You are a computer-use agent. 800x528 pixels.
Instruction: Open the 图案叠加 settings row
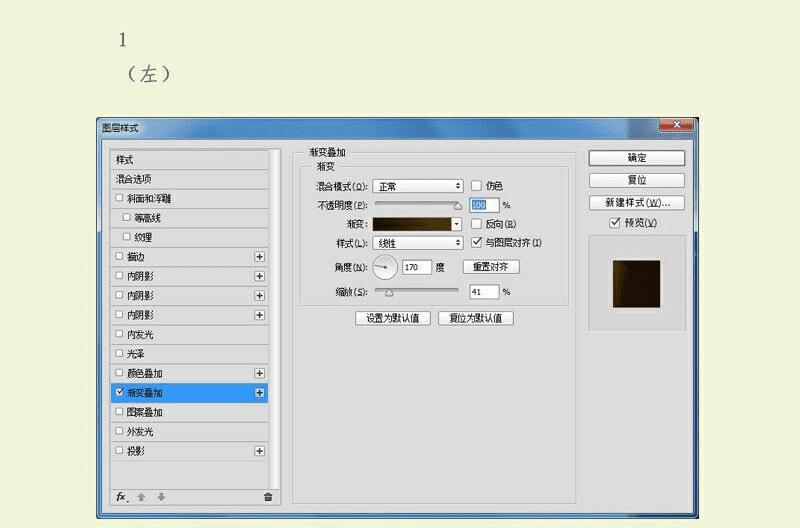tap(189, 412)
